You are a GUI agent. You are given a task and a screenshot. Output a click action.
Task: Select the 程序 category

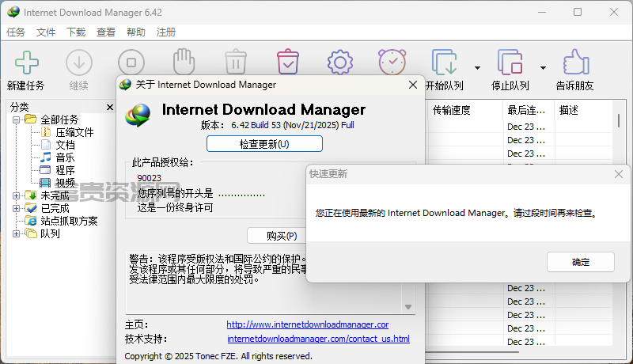[65, 170]
